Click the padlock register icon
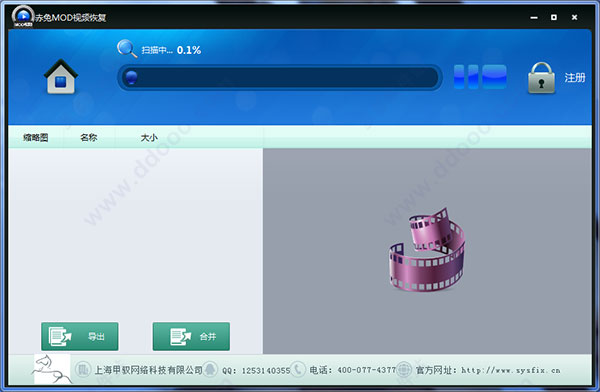Image resolution: width=600 pixels, height=392 pixels. 541,78
